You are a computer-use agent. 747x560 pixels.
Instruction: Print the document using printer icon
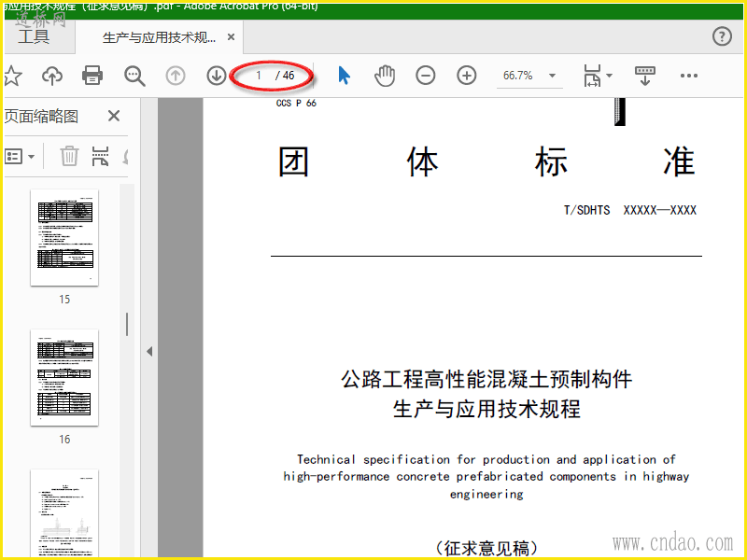(x=92, y=76)
